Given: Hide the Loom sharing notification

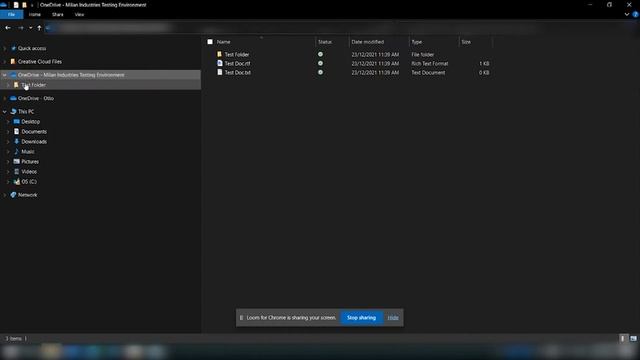Looking at the screenshot, I should pos(393,318).
